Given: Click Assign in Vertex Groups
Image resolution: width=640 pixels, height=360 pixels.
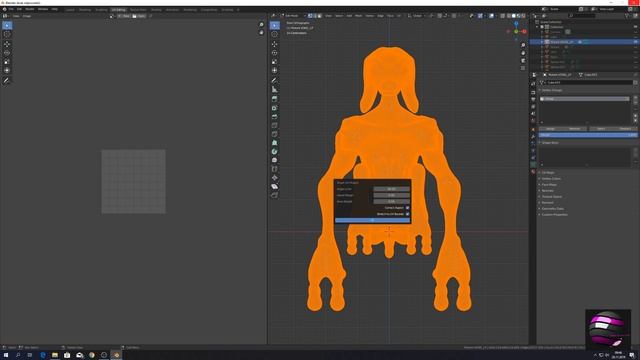Looking at the screenshot, I should (x=550, y=129).
